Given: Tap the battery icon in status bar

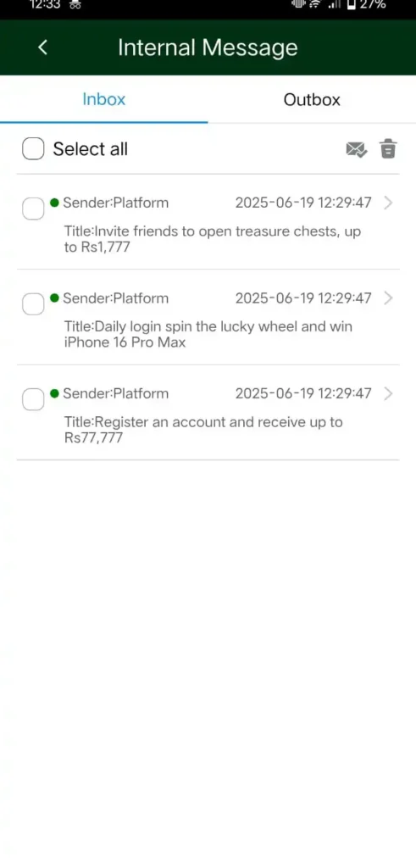Looking at the screenshot, I should 351,4.
